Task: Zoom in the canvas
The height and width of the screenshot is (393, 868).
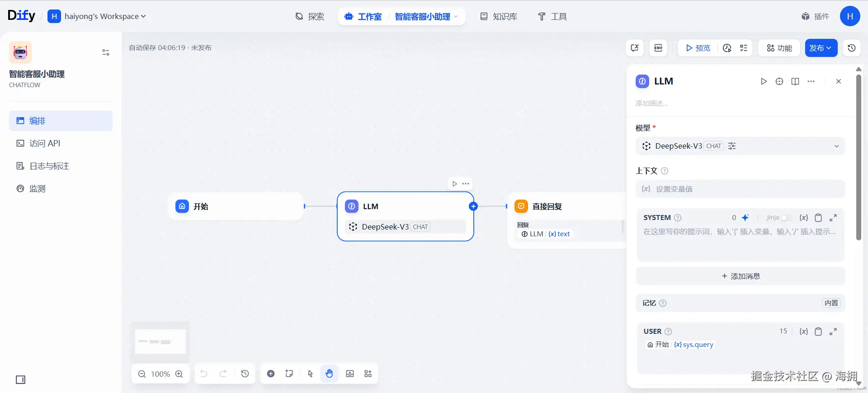Action: point(179,374)
